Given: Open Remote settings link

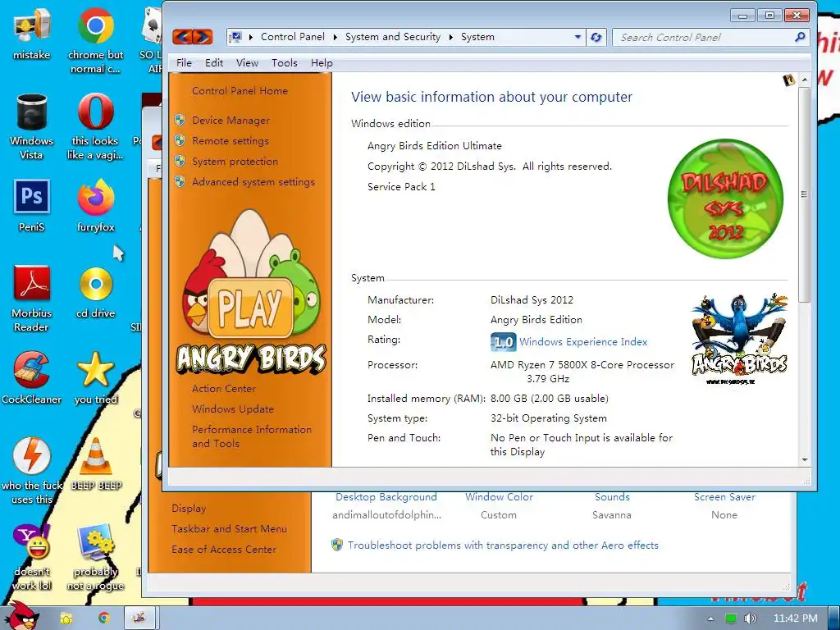Looking at the screenshot, I should 231,141.
